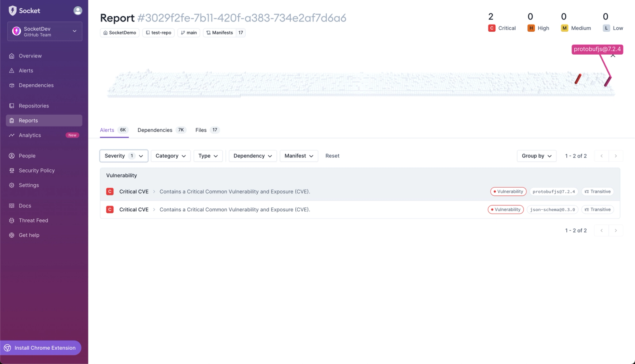The width and height of the screenshot is (635, 364).
Task: Open the Dependency filter dropdown
Action: click(253, 156)
